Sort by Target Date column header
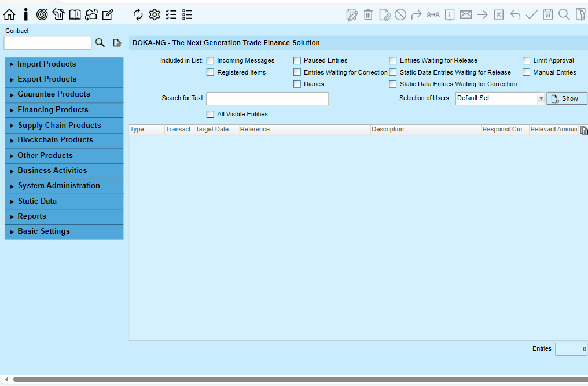588x386 pixels. pyautogui.click(x=216, y=130)
